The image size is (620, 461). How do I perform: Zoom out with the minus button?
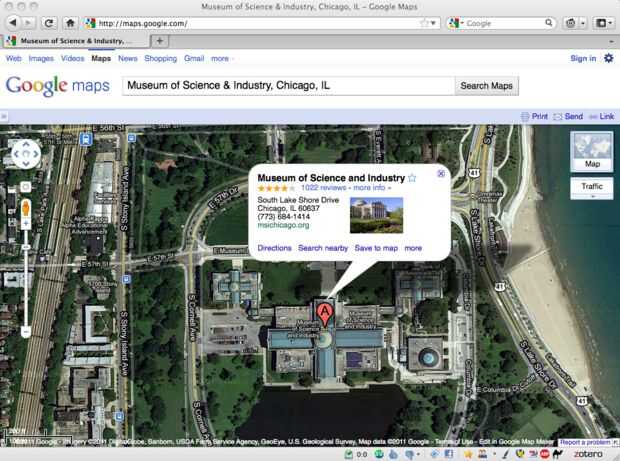(x=26, y=331)
